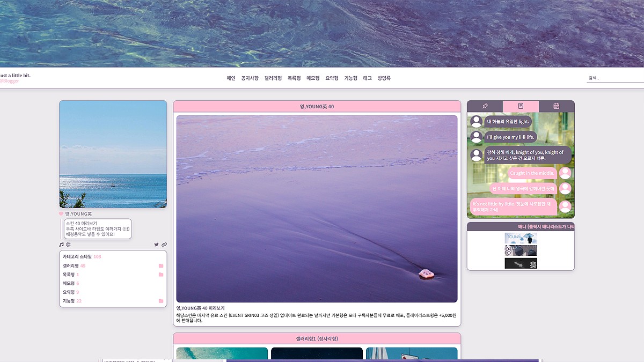
Task: Open the YOUNG banner thumbnail image
Action: click(521, 238)
